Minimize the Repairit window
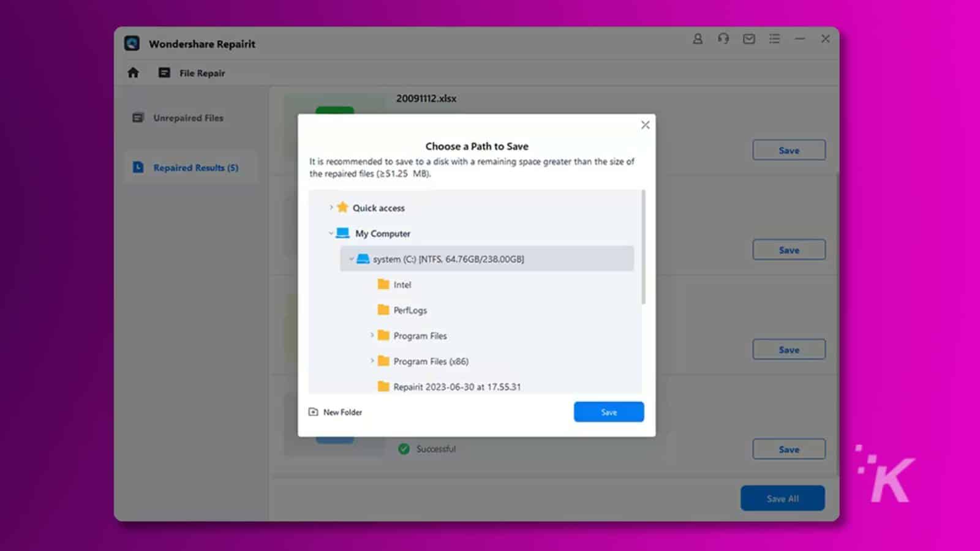This screenshot has height=551, width=980. click(x=800, y=39)
